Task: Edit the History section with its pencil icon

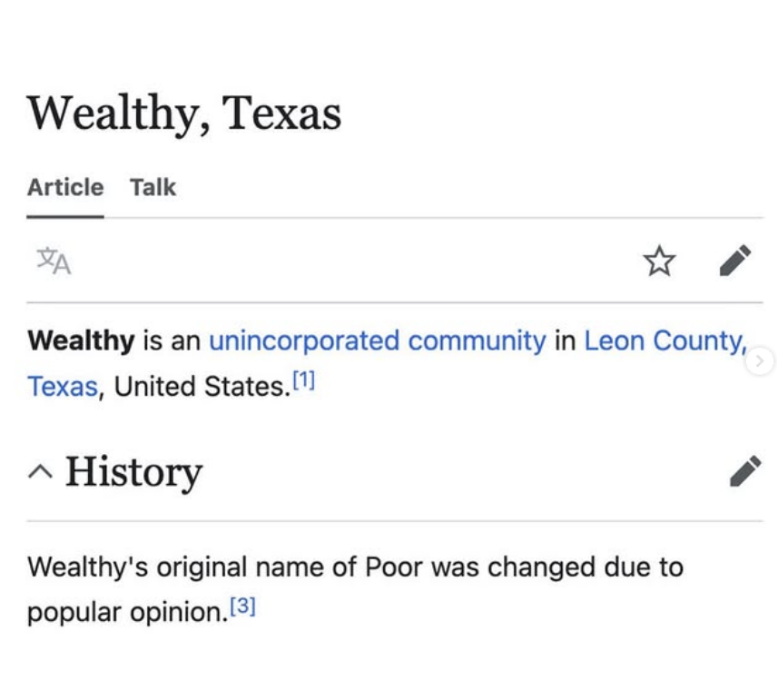Action: coord(746,470)
